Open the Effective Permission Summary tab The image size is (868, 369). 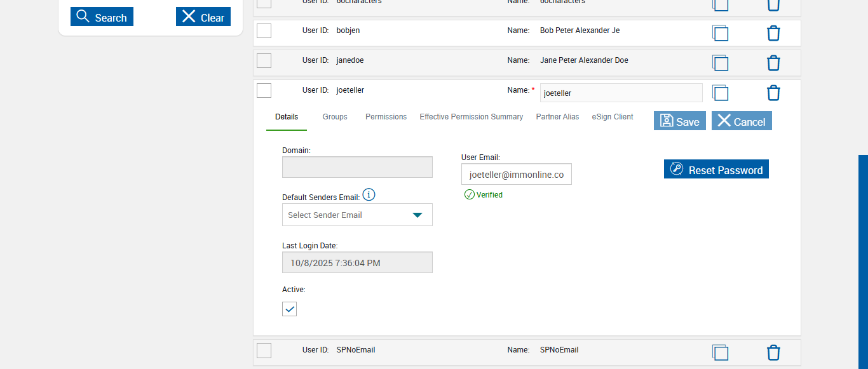(x=471, y=117)
